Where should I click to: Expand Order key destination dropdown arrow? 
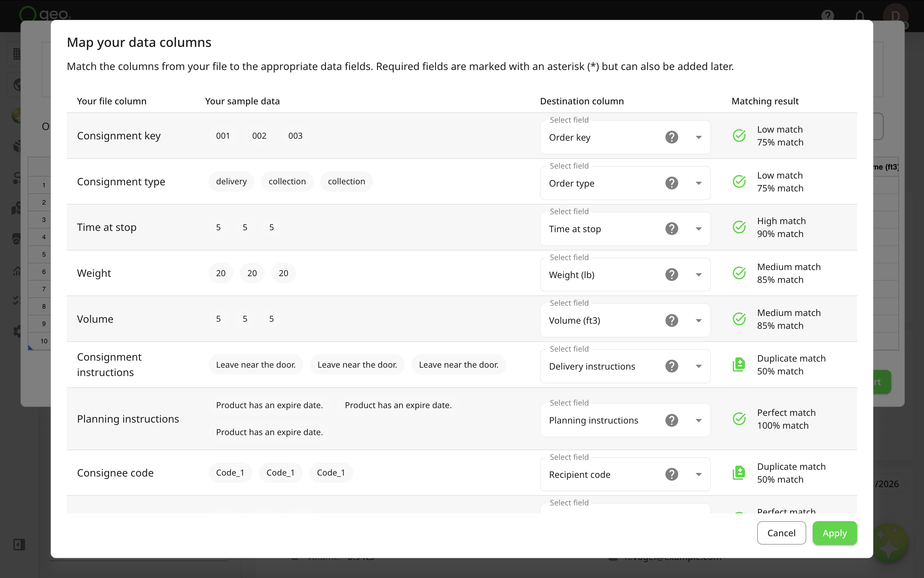pos(698,137)
